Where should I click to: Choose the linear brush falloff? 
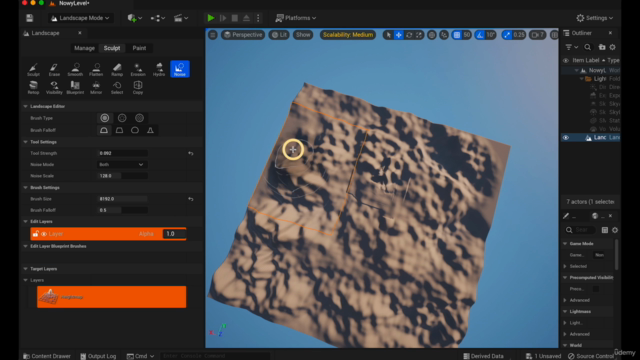pos(119,130)
